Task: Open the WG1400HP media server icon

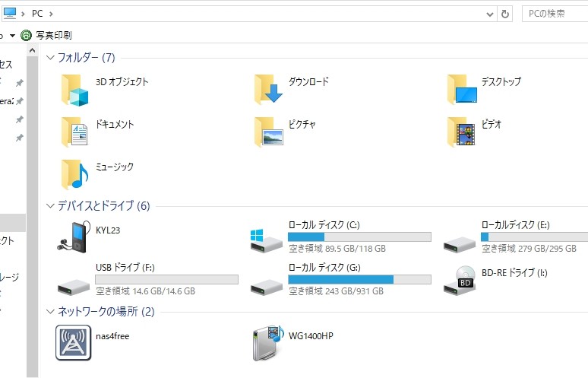Action: click(x=267, y=342)
